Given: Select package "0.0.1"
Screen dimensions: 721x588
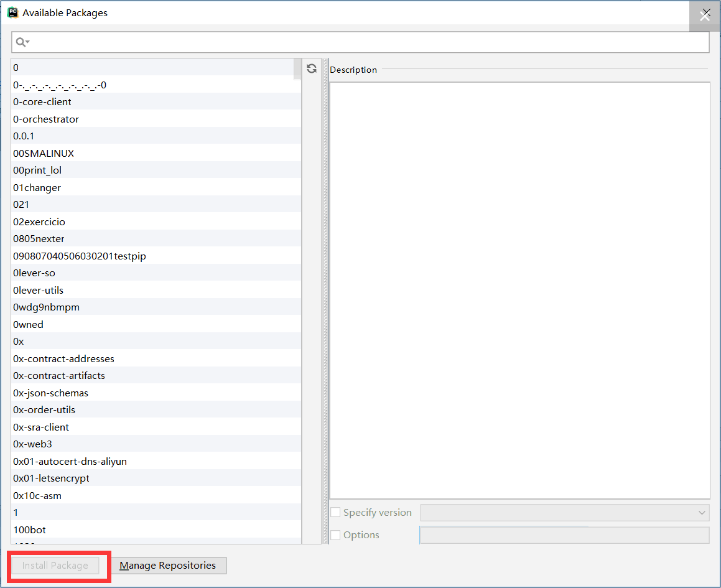Looking at the screenshot, I should tap(156, 136).
